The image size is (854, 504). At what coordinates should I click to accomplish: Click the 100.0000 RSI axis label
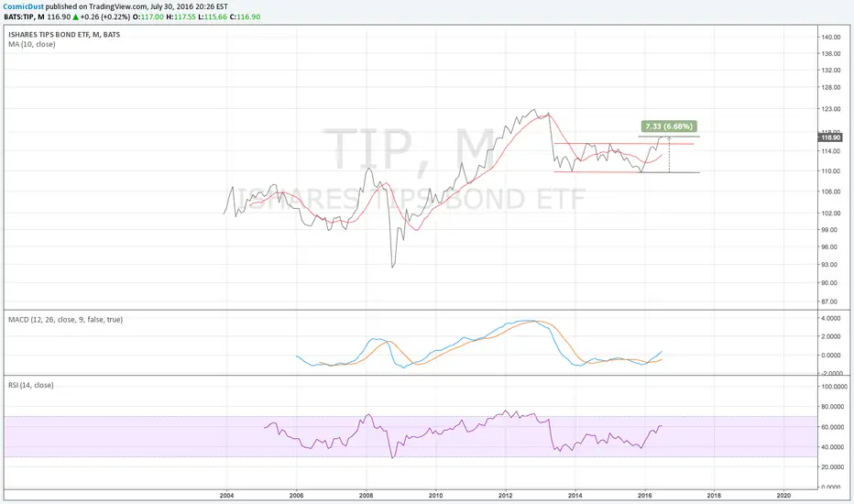(x=834, y=387)
